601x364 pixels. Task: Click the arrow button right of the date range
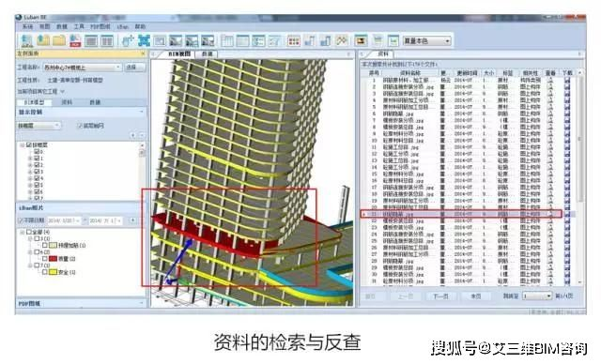[132, 220]
